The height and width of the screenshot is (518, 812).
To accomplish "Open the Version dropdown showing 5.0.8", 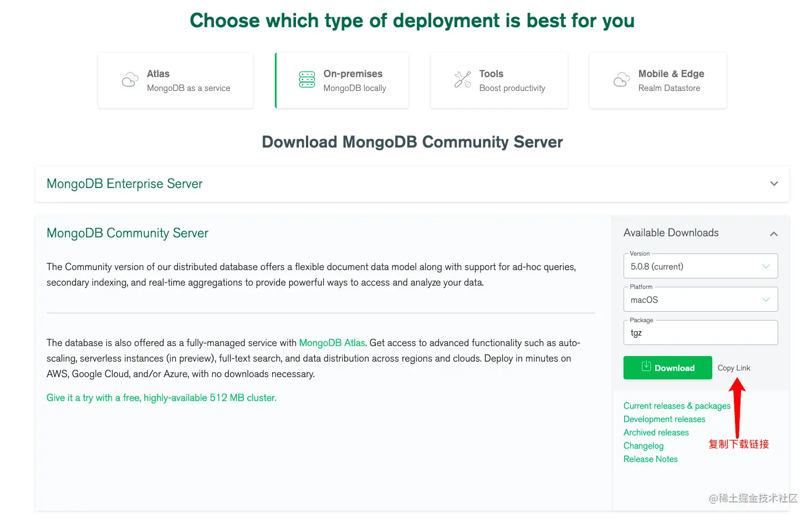I will click(x=700, y=266).
